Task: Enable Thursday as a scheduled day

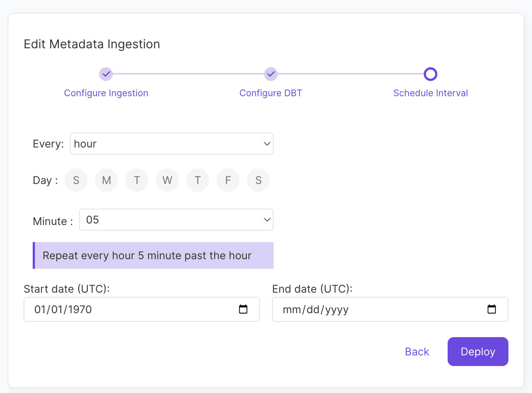Action: 198,180
